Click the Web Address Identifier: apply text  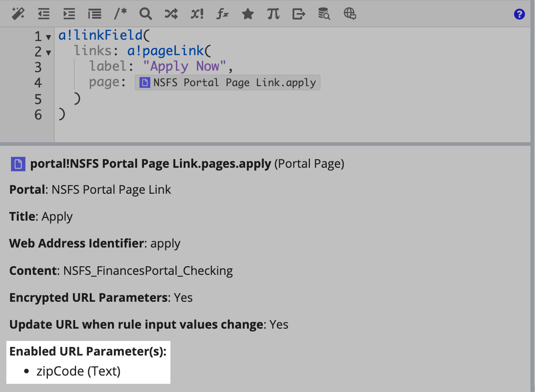pyautogui.click(x=95, y=243)
